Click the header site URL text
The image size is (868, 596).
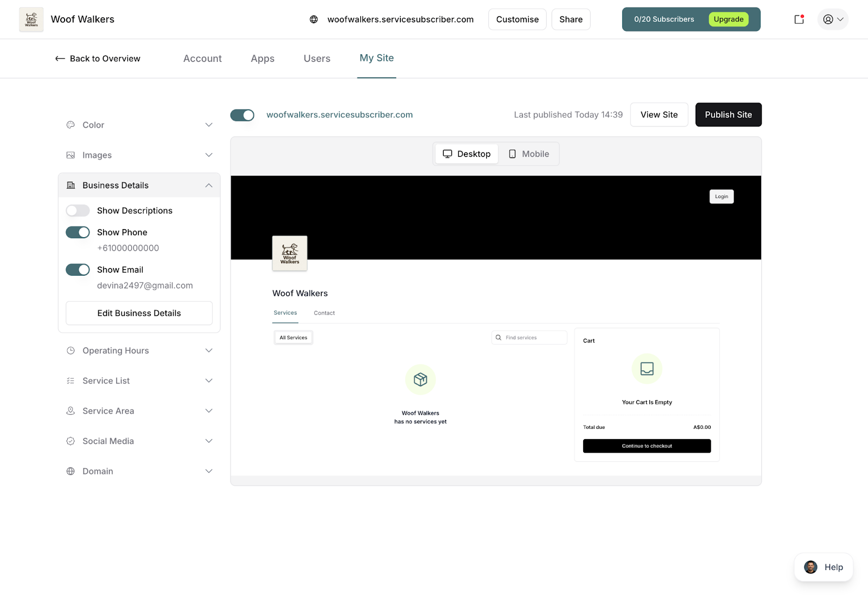[400, 20]
